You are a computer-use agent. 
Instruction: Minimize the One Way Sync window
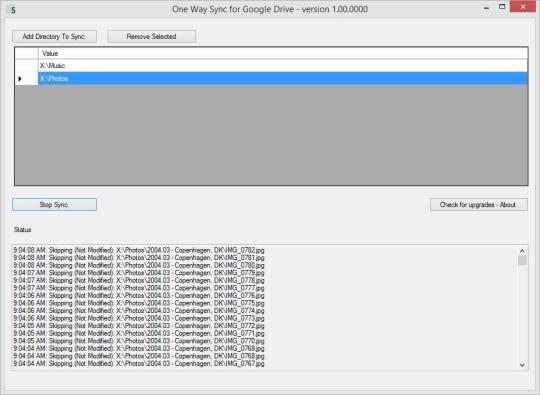(x=486, y=8)
